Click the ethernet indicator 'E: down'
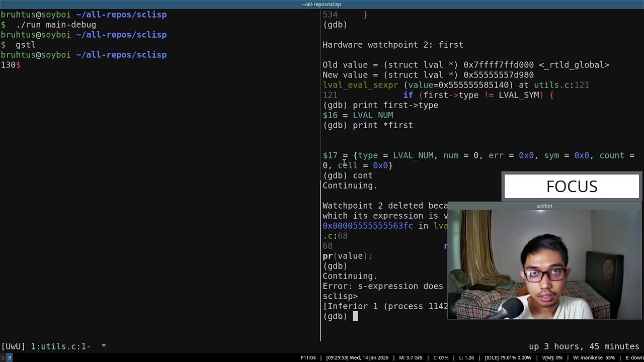Viewport: 644px width, 362px height. pyautogui.click(x=634, y=358)
